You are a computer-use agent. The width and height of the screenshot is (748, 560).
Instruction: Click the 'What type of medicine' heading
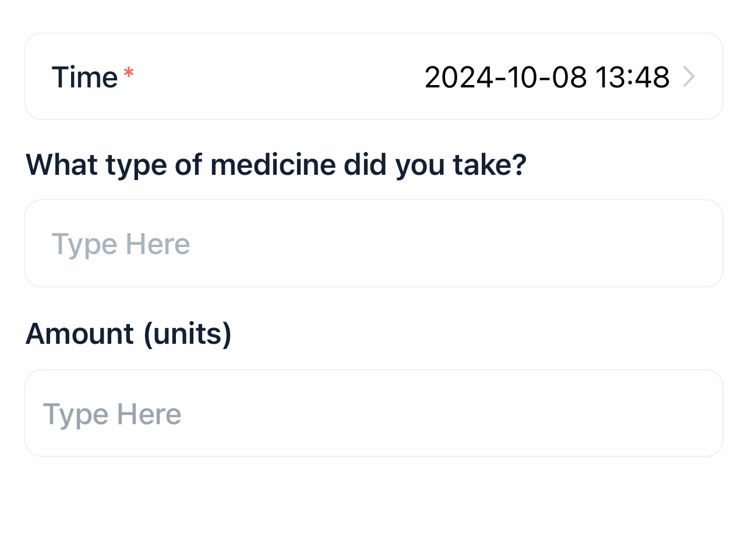coord(276,165)
